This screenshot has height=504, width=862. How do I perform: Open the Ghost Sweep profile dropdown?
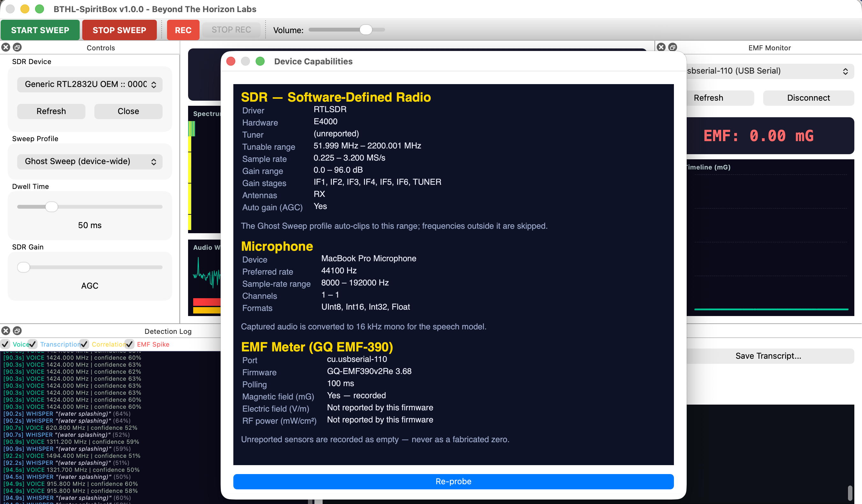90,162
